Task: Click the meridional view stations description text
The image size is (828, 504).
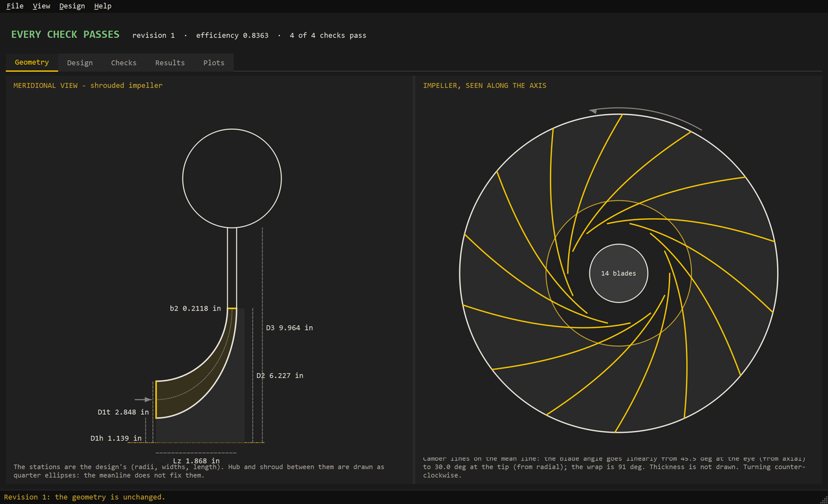Action: tap(199, 471)
